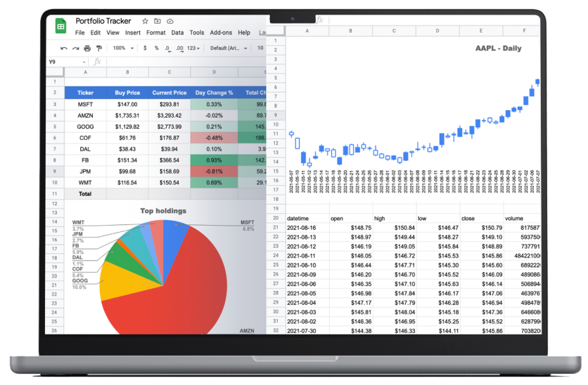Open the Add-ons menu
Image resolution: width=588 pixels, height=385 pixels.
coord(221,33)
